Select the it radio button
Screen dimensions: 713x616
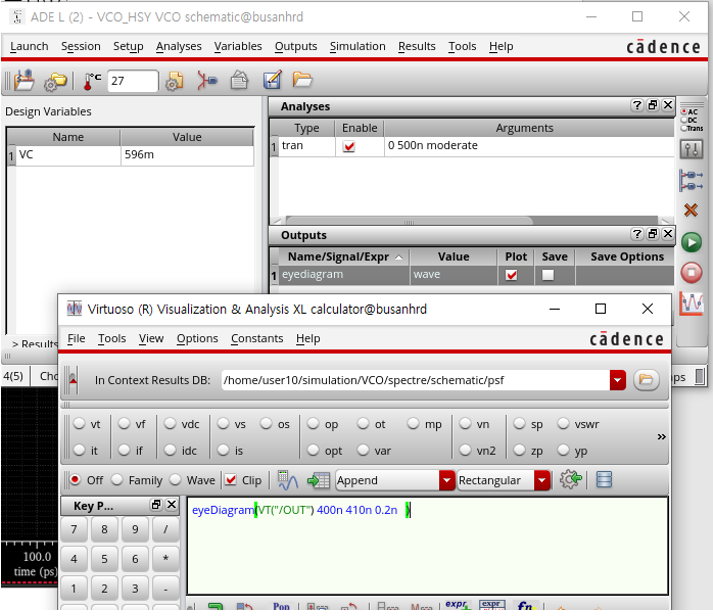click(x=80, y=450)
